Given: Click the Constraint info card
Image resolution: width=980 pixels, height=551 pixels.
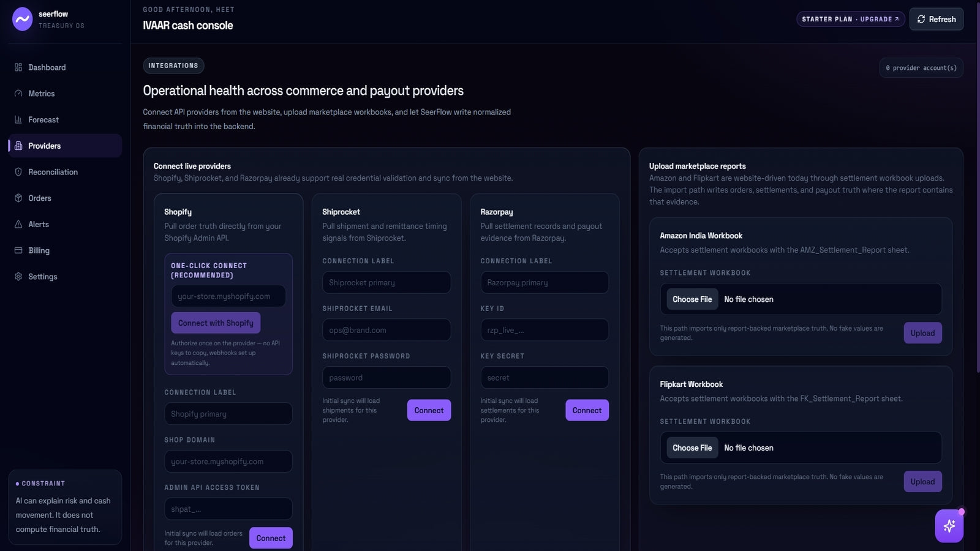Looking at the screenshot, I should pos(65,507).
